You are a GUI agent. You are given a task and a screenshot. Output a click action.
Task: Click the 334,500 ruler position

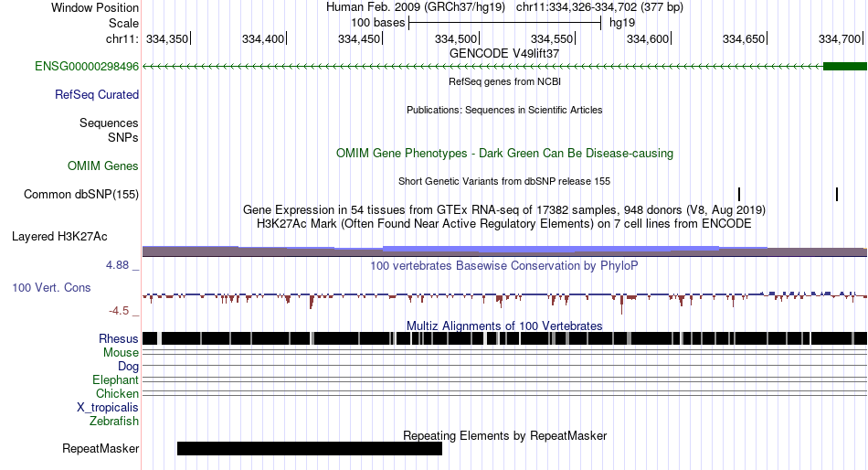(456, 38)
